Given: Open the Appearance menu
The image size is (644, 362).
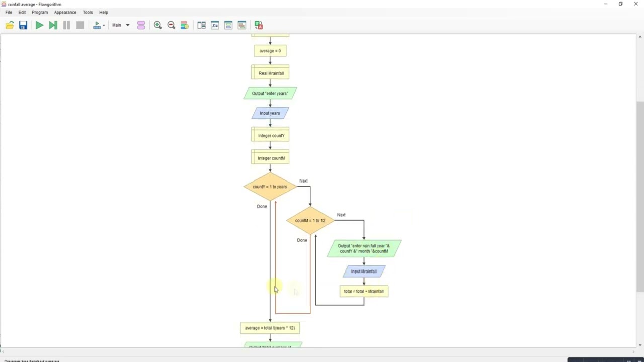Looking at the screenshot, I should coord(65,12).
